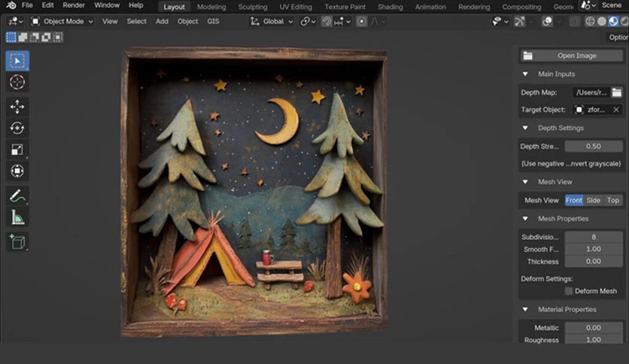Click the Scene browse icon at top right
The image size is (629, 364).
tap(588, 5)
